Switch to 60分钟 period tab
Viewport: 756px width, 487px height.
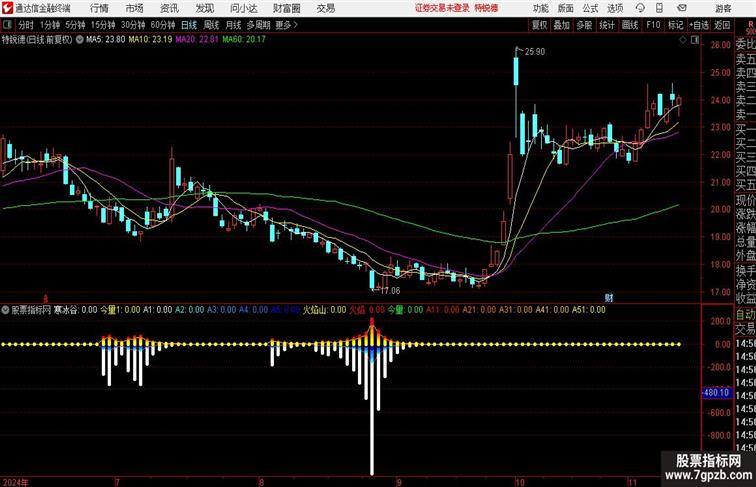(x=163, y=25)
